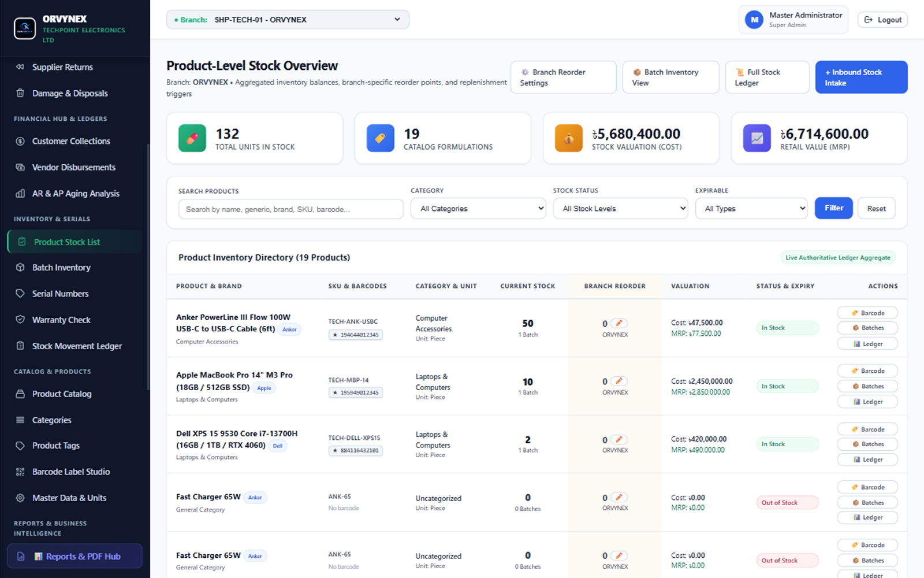Click Barcode button for Apple MacBook Pro row

[867, 370]
